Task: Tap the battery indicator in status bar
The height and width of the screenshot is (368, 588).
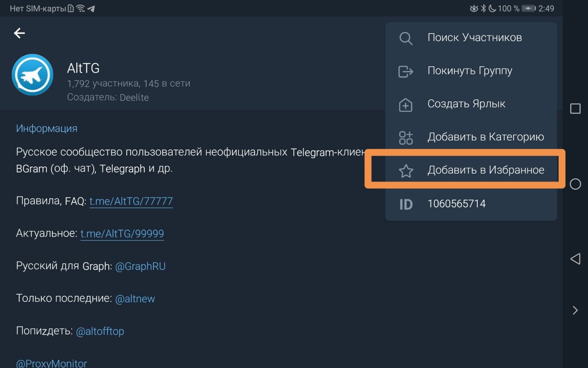Action: tap(529, 8)
